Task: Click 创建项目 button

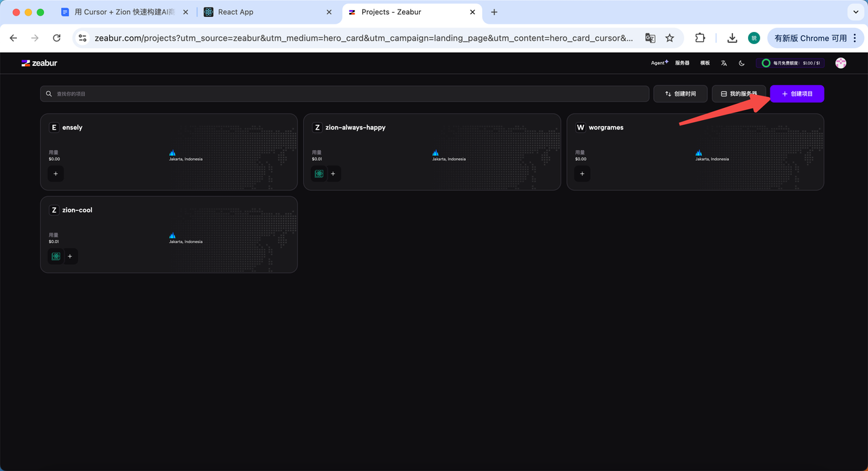Action: point(797,94)
